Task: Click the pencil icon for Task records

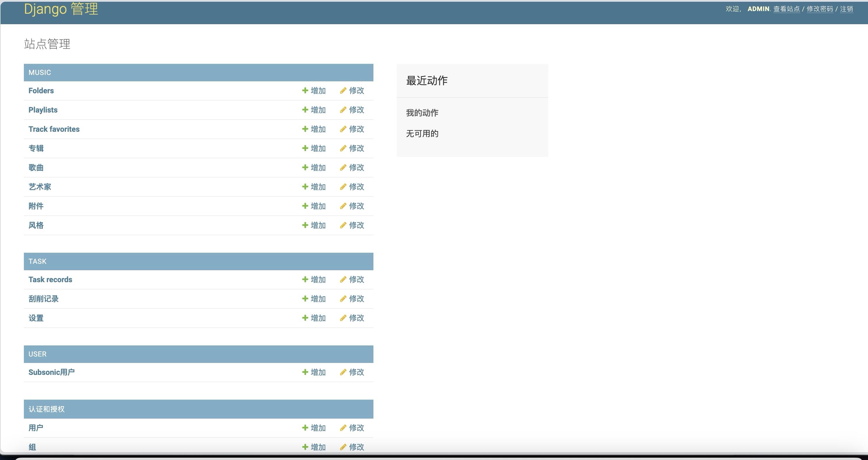Action: pos(343,279)
